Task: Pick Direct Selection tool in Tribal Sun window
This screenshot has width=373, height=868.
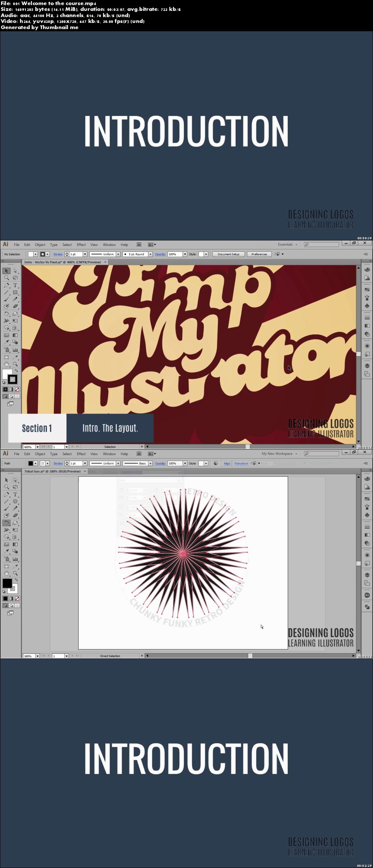Action: pyautogui.click(x=15, y=480)
